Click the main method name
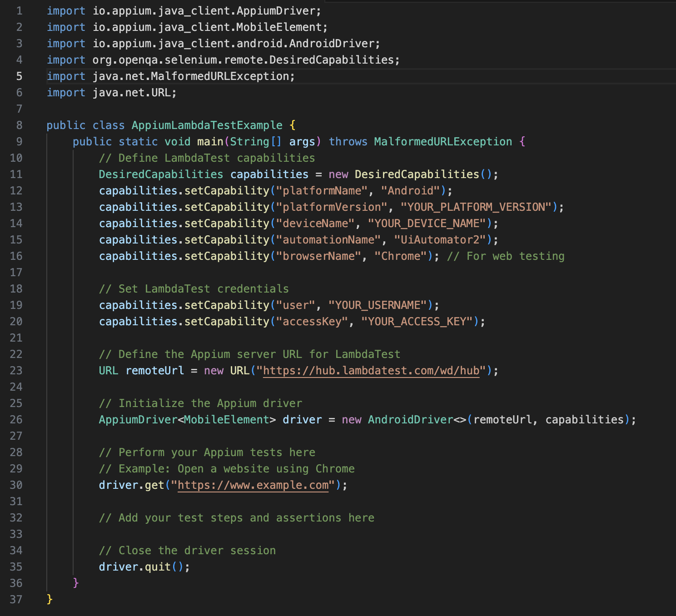 pyautogui.click(x=210, y=142)
